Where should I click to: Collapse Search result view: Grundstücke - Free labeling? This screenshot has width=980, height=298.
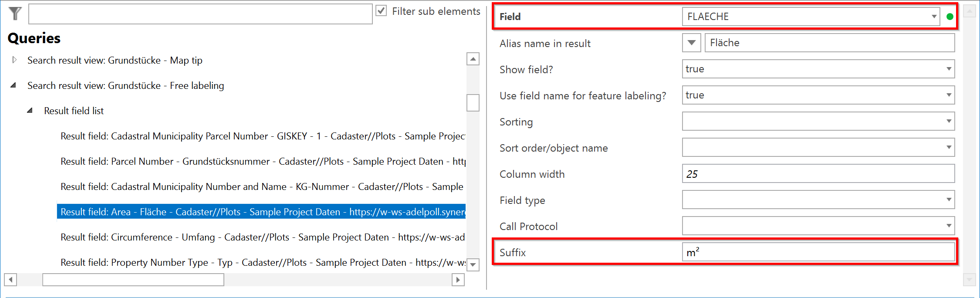click(x=14, y=85)
